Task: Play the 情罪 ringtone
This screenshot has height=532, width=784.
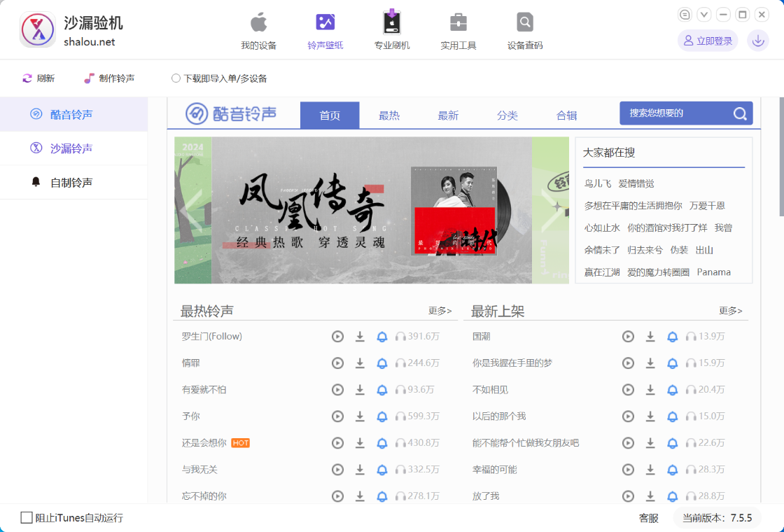Action: 337,363
